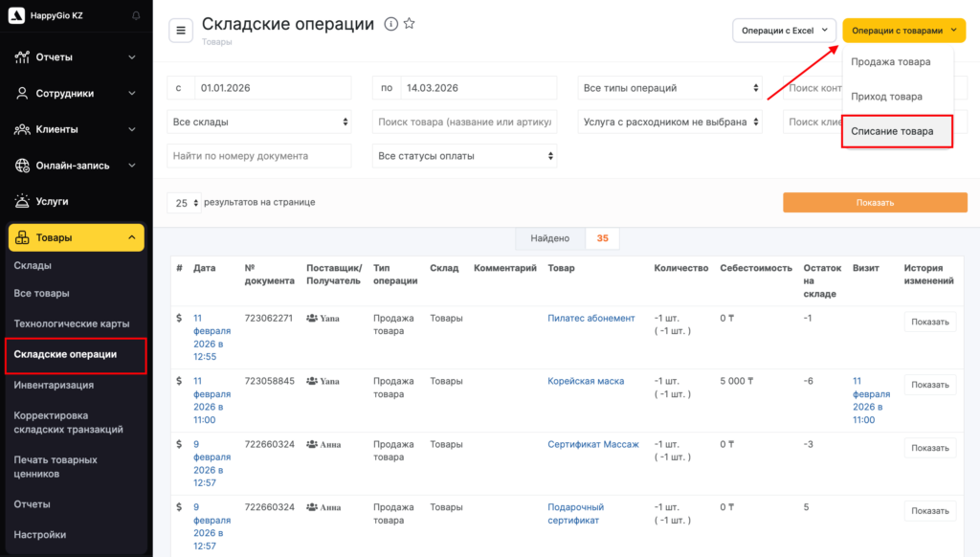Click the orange Показать button
980x557 pixels.
click(x=875, y=203)
